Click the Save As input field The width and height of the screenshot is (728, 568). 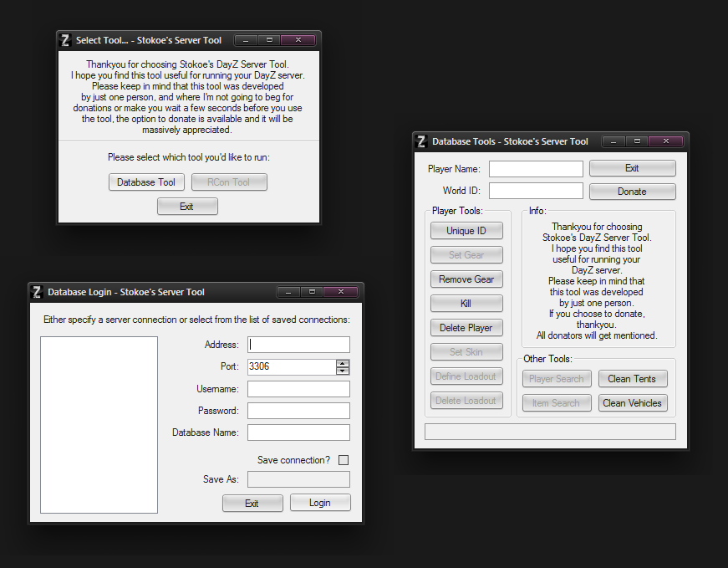point(298,479)
